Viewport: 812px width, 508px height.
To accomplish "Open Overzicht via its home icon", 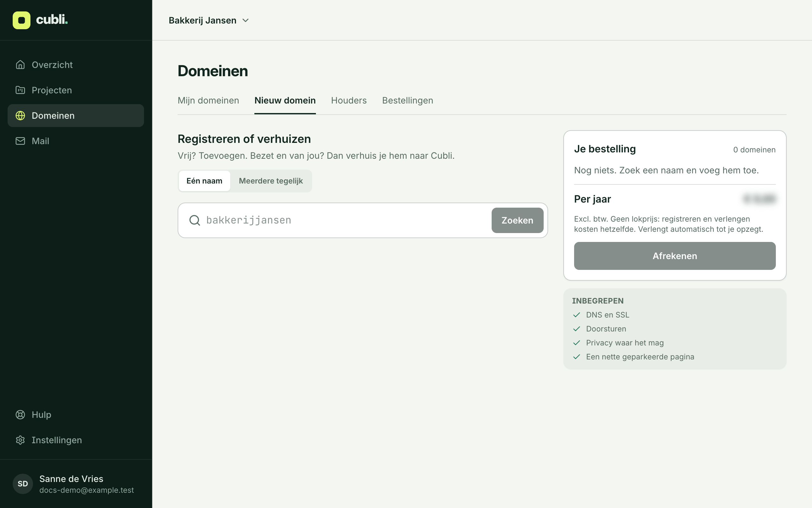I will 20,64.
